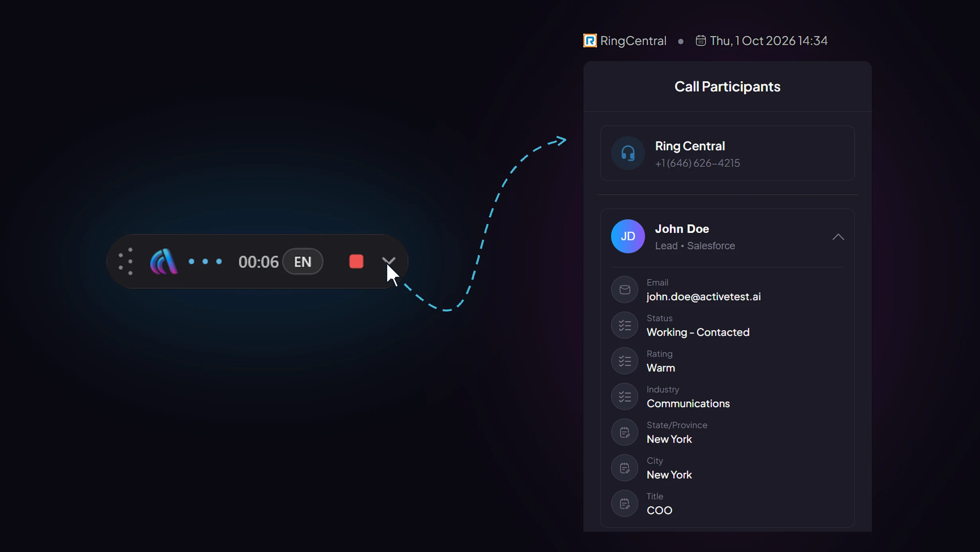Click the John Doe participant name

point(682,229)
